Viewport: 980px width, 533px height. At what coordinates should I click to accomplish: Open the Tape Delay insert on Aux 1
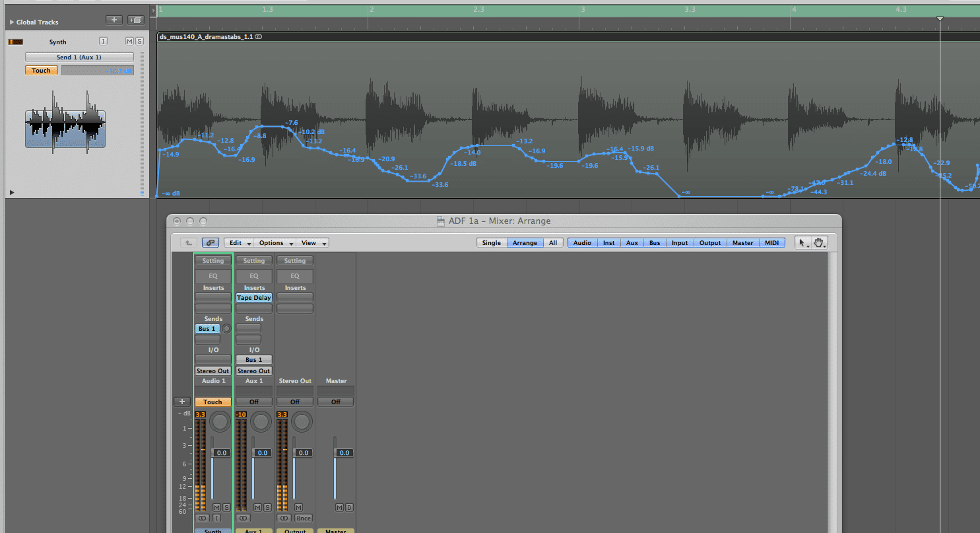(254, 298)
